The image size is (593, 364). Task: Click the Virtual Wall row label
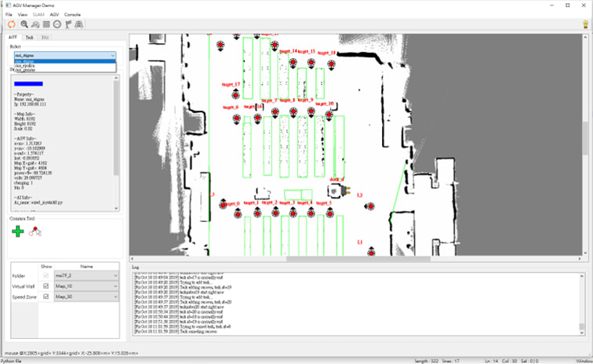pos(24,286)
